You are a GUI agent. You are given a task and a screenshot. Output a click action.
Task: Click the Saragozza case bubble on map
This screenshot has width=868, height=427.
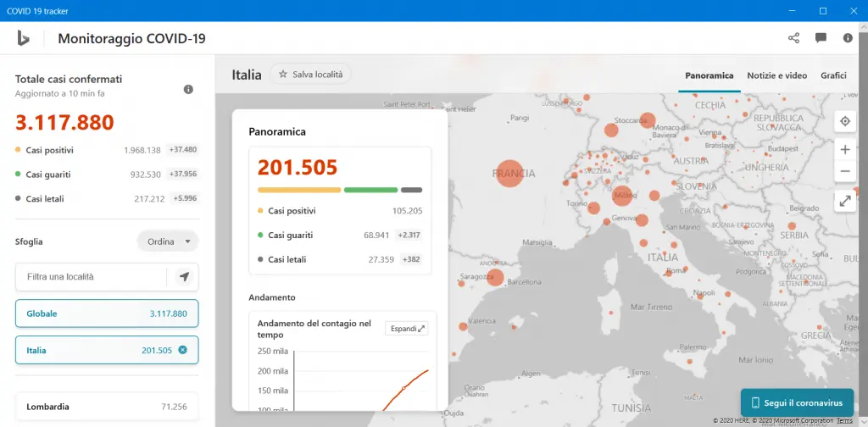[495, 277]
